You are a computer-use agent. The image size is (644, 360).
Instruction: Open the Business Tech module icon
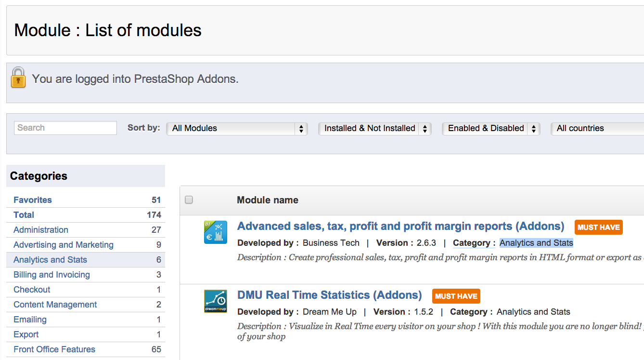pos(216,232)
